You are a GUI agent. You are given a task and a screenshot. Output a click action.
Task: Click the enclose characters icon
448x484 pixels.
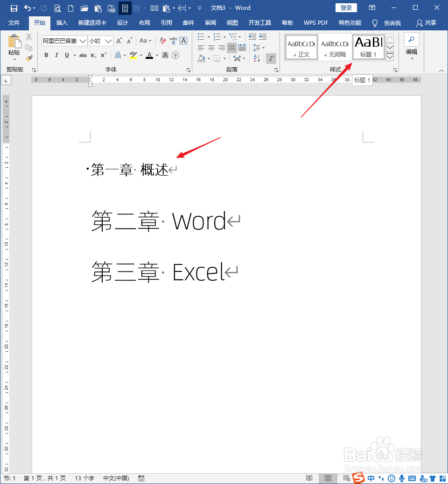[x=175, y=55]
